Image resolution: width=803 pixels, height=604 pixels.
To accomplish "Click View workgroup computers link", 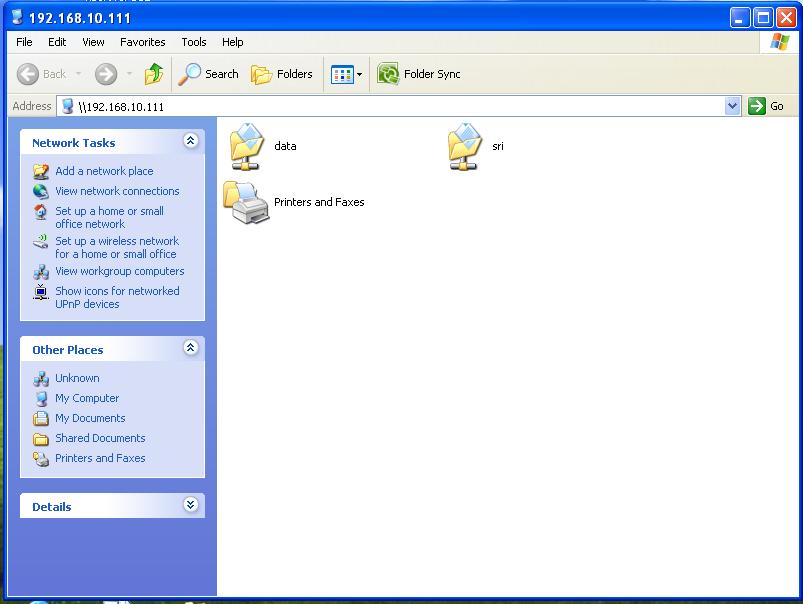I will click(119, 272).
